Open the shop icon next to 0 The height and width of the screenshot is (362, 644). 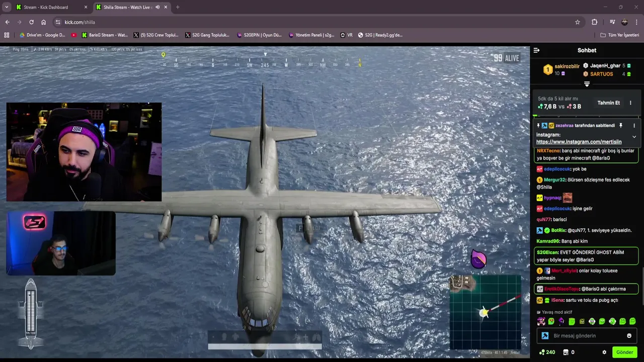click(x=566, y=352)
